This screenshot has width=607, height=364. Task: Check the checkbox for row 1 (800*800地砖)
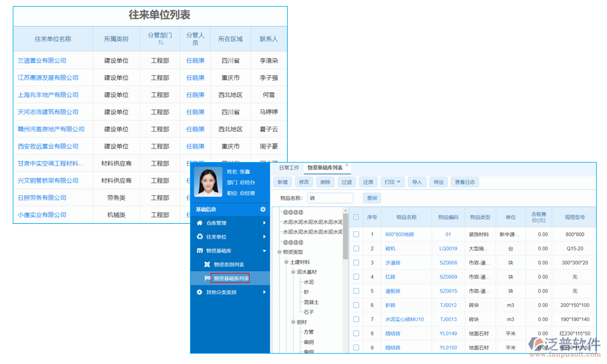[x=356, y=233]
